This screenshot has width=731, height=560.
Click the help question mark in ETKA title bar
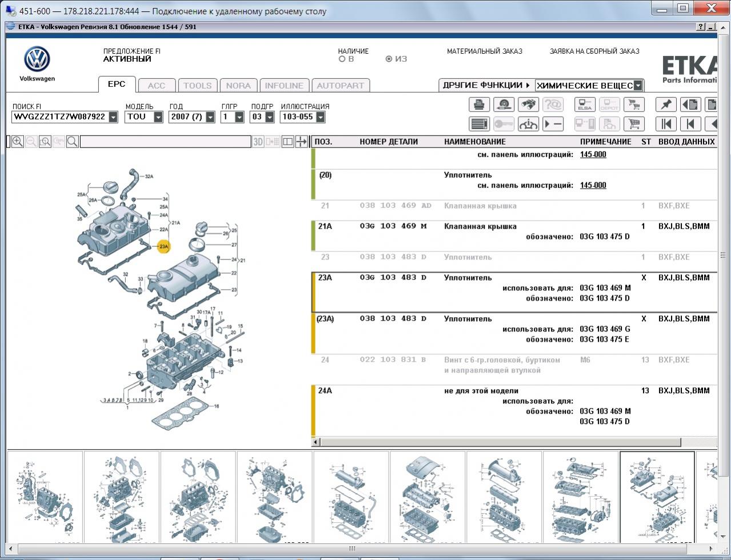tap(701, 27)
